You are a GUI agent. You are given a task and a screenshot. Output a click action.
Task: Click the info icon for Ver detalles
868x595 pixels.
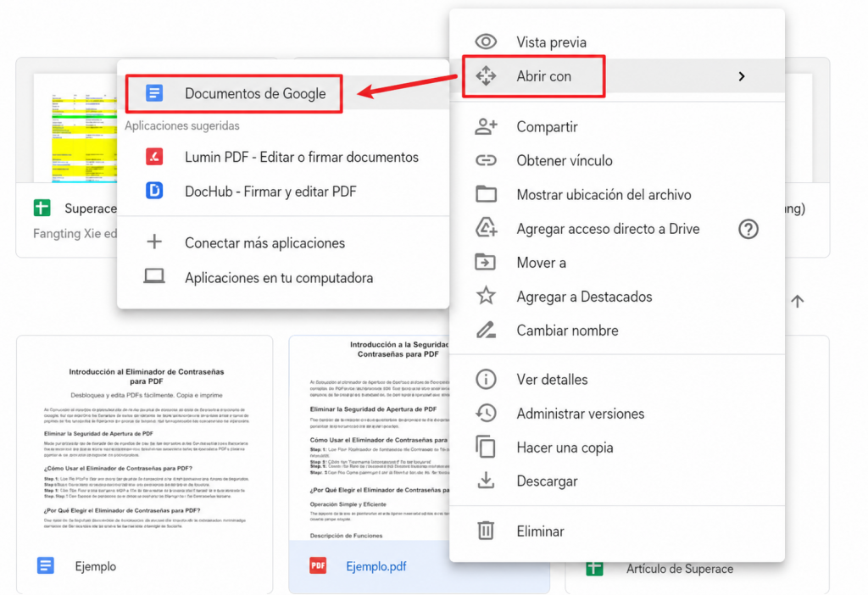click(486, 379)
